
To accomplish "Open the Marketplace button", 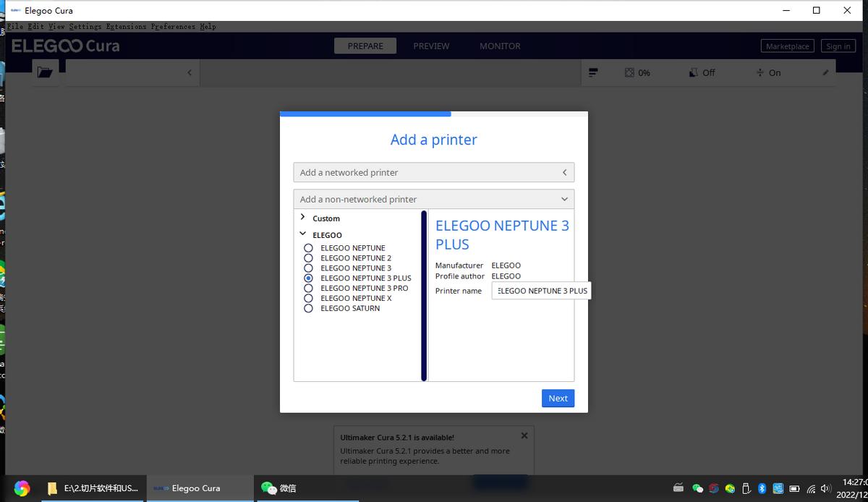I will [788, 46].
